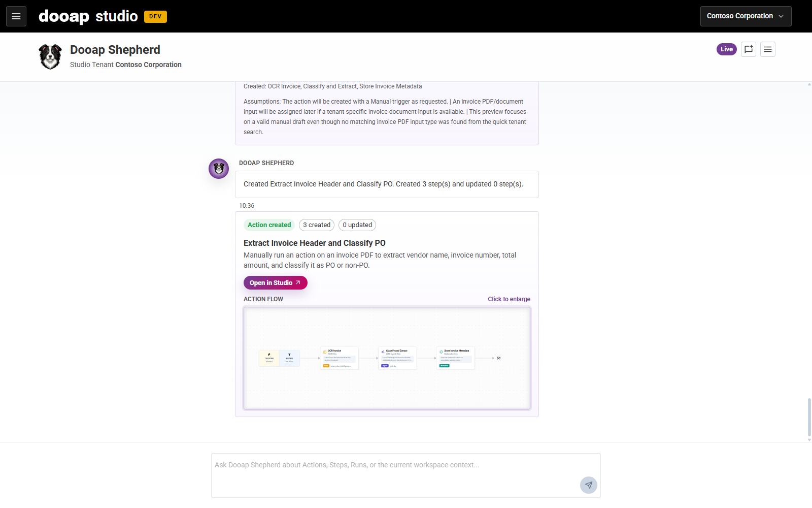Enlarge the action flow diagram thumbnail

click(387, 358)
